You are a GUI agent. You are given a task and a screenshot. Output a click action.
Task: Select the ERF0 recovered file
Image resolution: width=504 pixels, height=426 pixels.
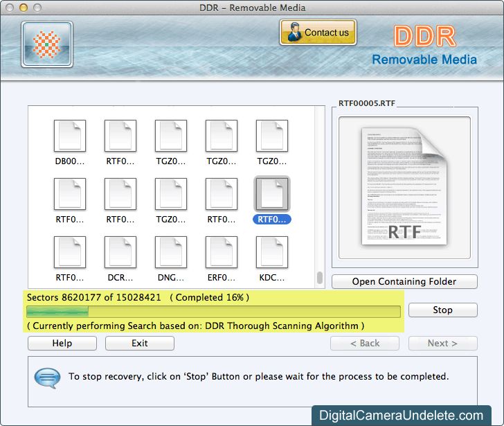click(222, 252)
